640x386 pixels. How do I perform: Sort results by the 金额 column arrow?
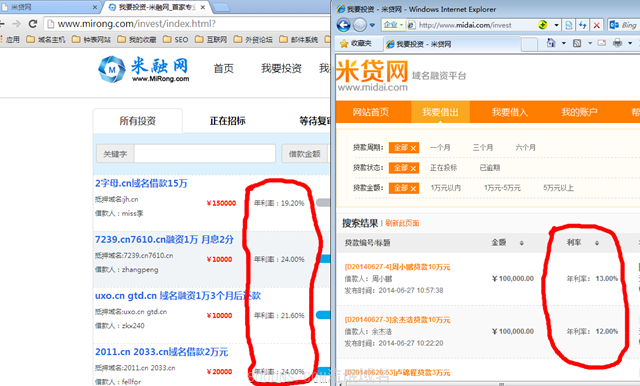(x=521, y=243)
